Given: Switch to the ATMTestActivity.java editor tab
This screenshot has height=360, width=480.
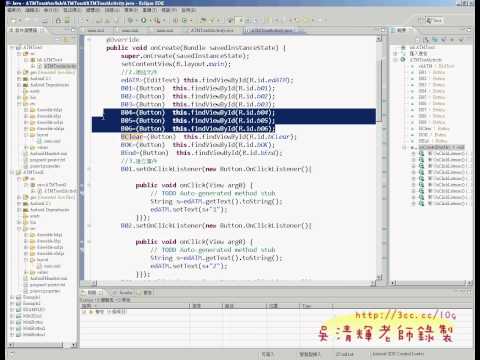Looking at the screenshot, I should click(212, 30).
